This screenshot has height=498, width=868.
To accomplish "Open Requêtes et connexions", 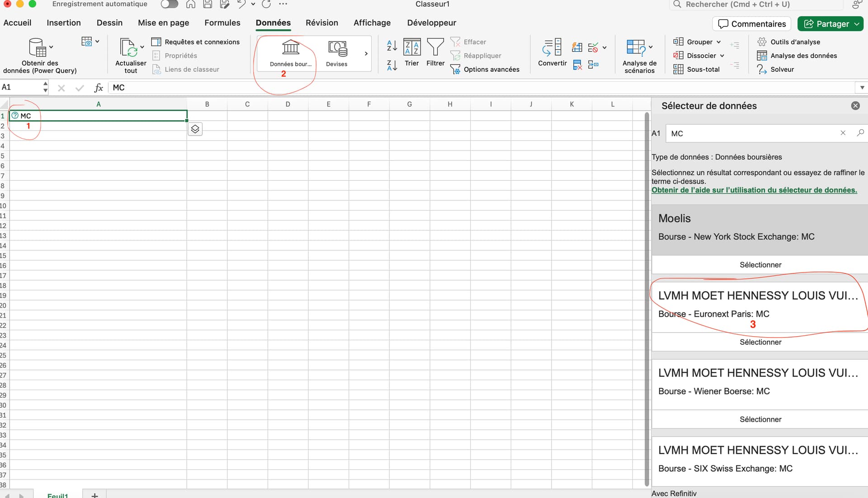I will [x=195, y=42].
